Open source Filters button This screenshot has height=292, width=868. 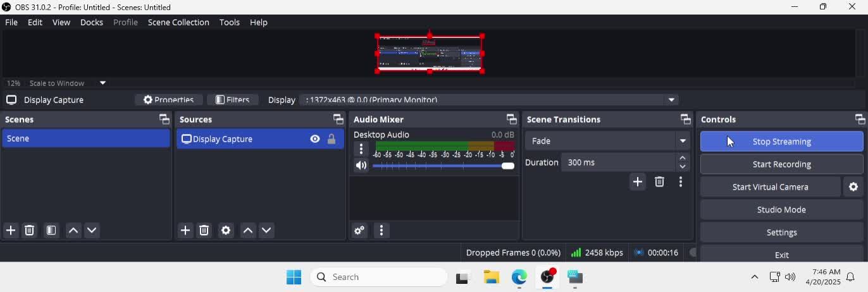pos(233,100)
